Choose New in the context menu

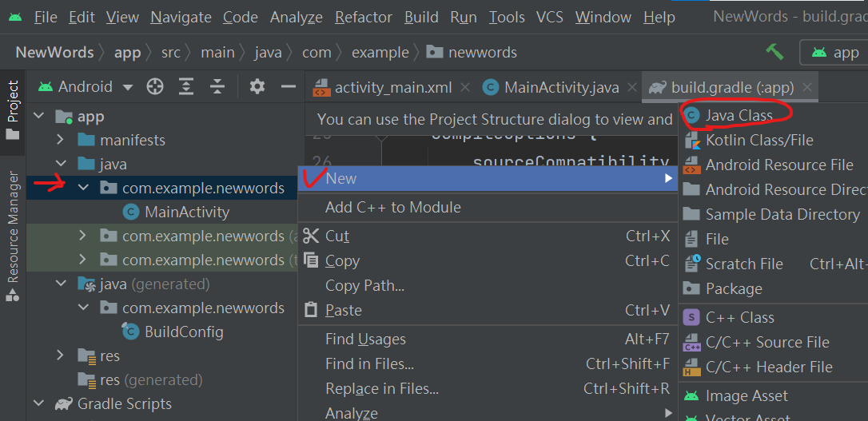[x=488, y=179]
